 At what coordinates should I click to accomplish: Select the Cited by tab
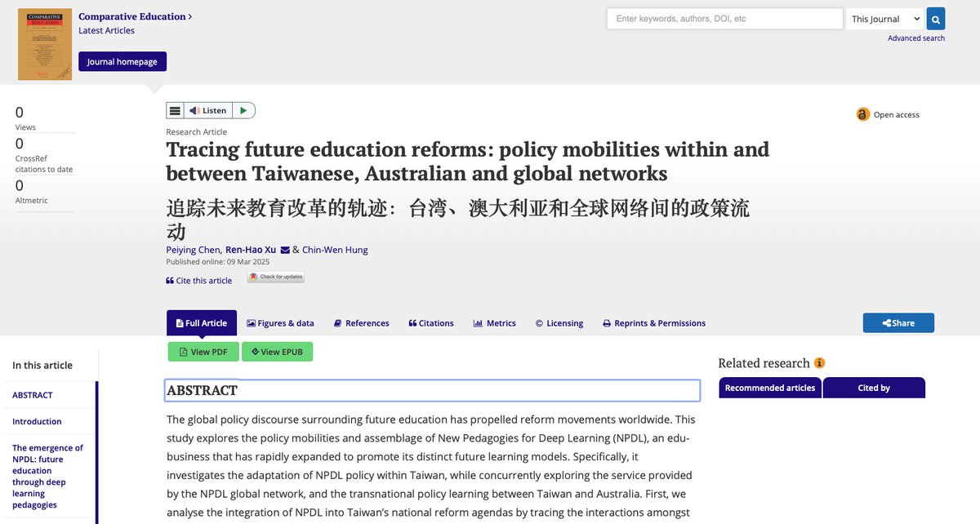point(874,388)
